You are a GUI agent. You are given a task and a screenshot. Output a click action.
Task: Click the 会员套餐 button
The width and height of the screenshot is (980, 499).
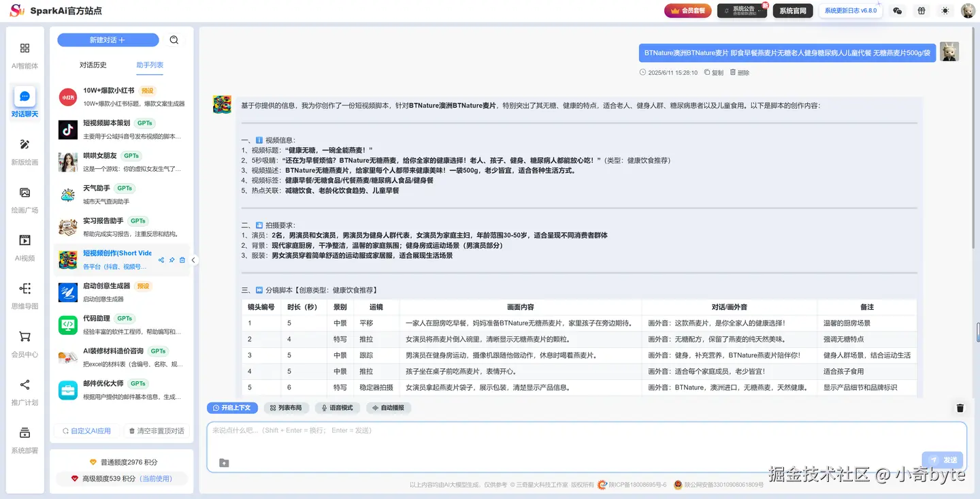click(688, 11)
